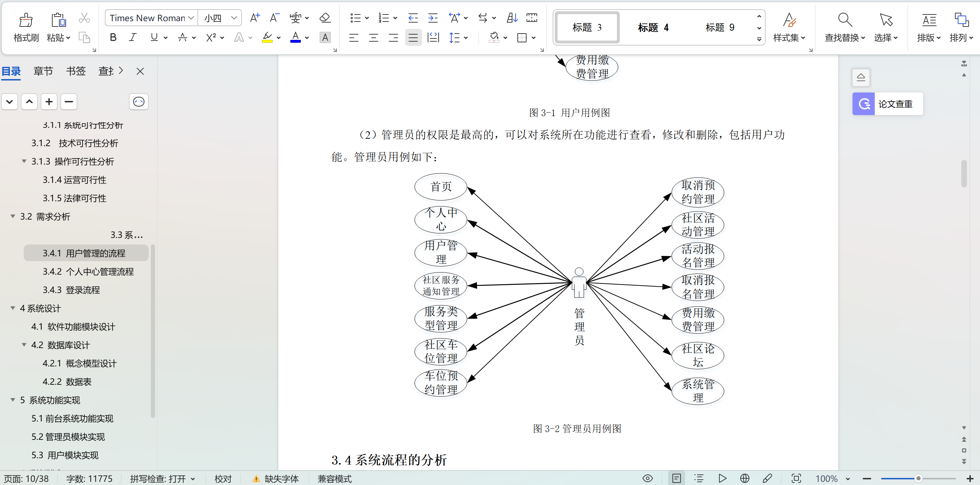The width and height of the screenshot is (980, 485).
Task: Click the sort icon in the toolbar
Action: 511,18
